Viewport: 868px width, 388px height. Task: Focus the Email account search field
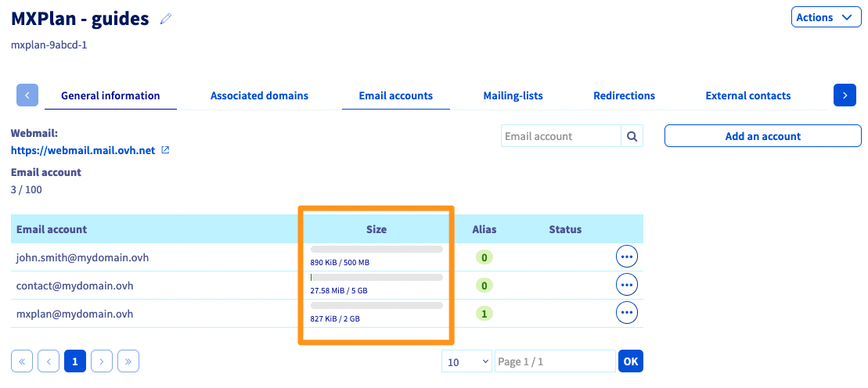(560, 136)
